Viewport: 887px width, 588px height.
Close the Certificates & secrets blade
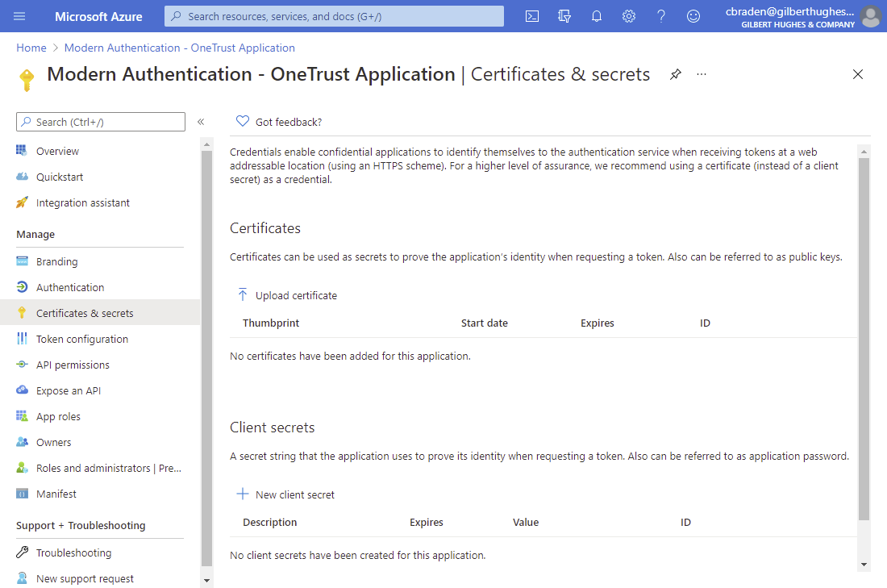tap(858, 74)
